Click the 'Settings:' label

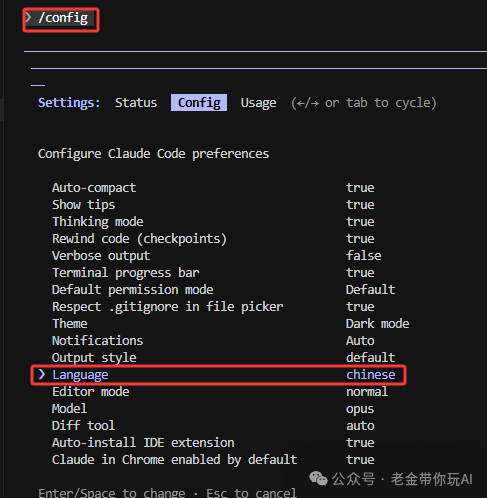(x=69, y=103)
